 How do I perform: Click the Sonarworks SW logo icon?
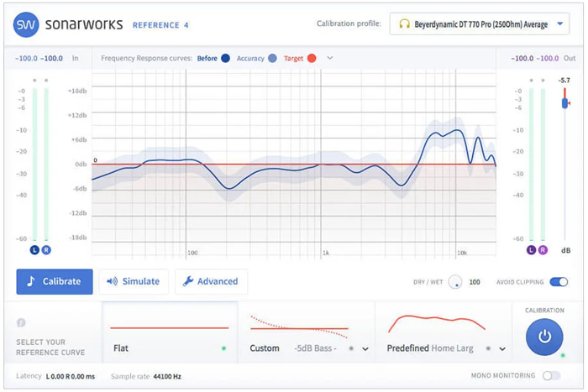coord(26,24)
